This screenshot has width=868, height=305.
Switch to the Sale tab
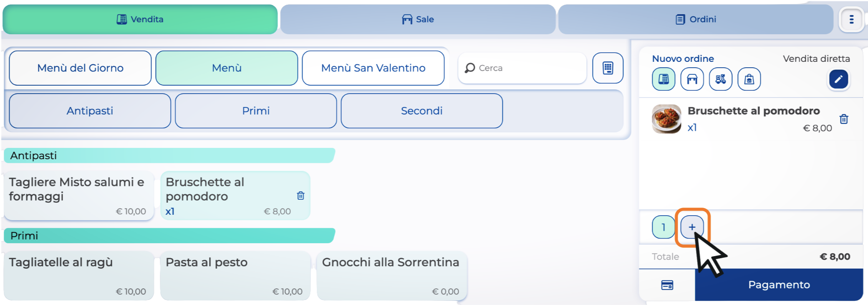coord(418,20)
